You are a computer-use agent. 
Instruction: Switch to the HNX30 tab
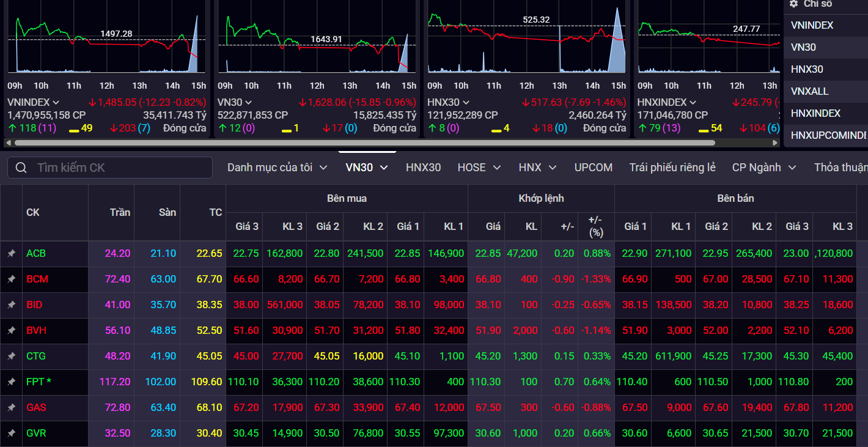pyautogui.click(x=423, y=168)
